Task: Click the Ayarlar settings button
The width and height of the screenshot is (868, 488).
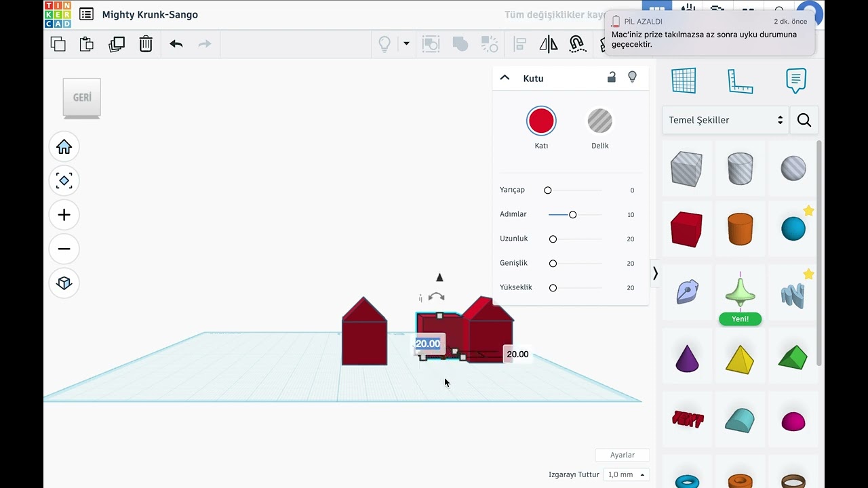Action: [x=623, y=455]
